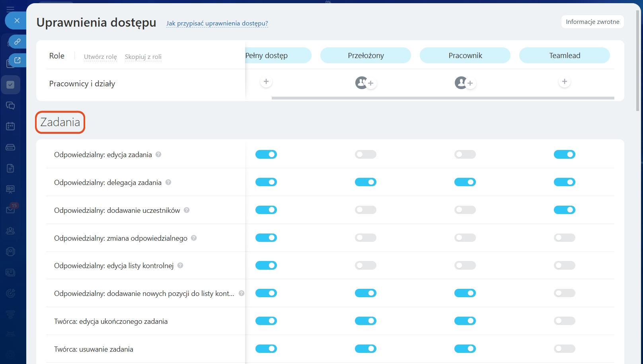Click 'Utwórz rolę' link
The image size is (643, 364).
[100, 57]
